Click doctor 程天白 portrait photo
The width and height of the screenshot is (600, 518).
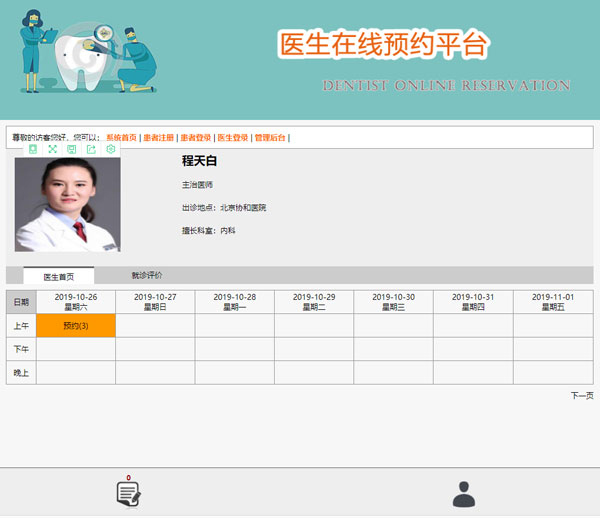[67, 203]
